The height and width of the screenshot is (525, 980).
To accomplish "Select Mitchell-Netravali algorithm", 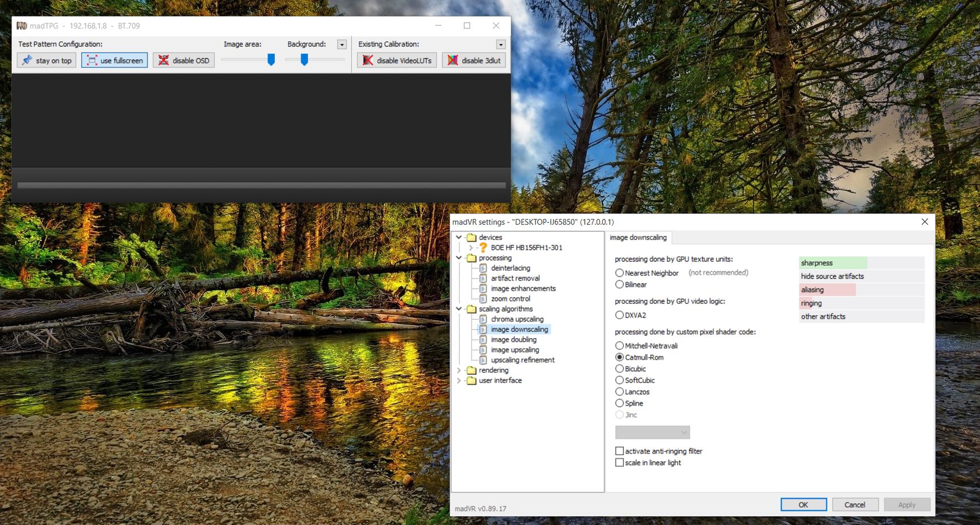I will [619, 345].
